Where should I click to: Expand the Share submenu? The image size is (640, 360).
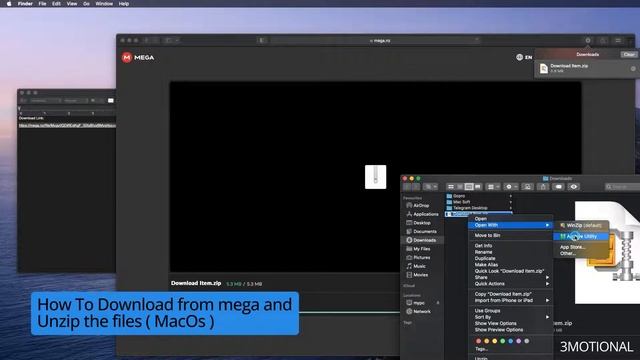tap(510, 278)
